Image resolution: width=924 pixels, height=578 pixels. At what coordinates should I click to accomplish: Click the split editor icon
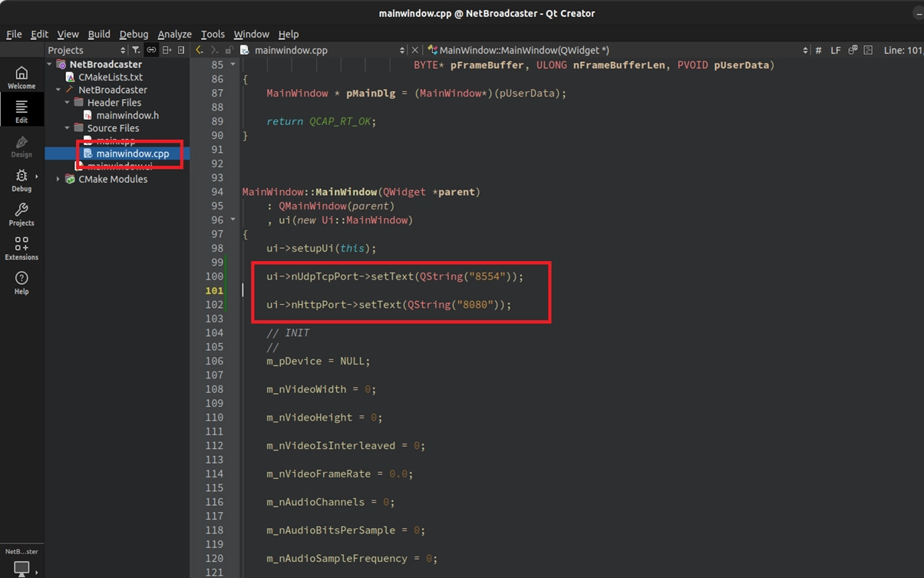868,50
